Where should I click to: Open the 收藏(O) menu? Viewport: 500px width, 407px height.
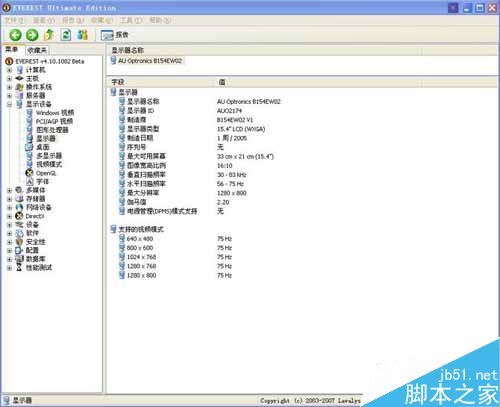[x=102, y=20]
